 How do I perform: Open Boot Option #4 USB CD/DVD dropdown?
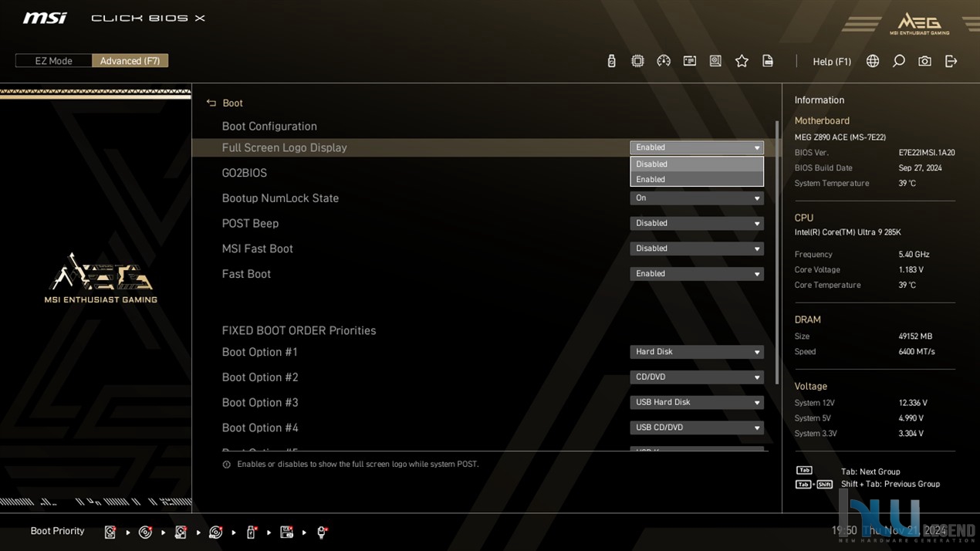[x=696, y=428]
